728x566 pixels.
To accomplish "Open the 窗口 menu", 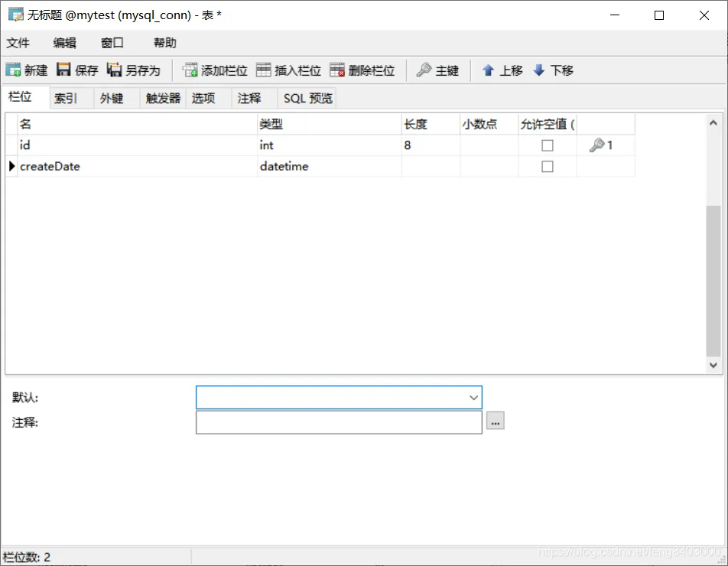I will (x=112, y=43).
